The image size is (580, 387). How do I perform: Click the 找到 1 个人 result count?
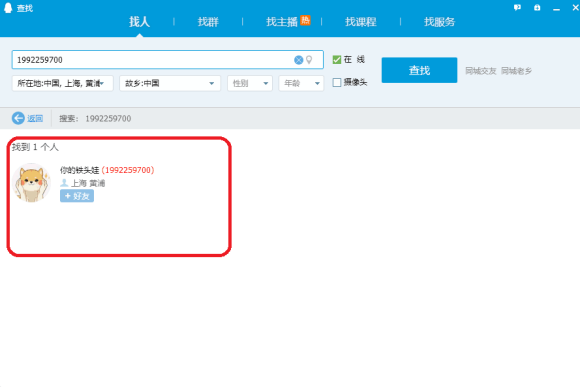click(35, 147)
